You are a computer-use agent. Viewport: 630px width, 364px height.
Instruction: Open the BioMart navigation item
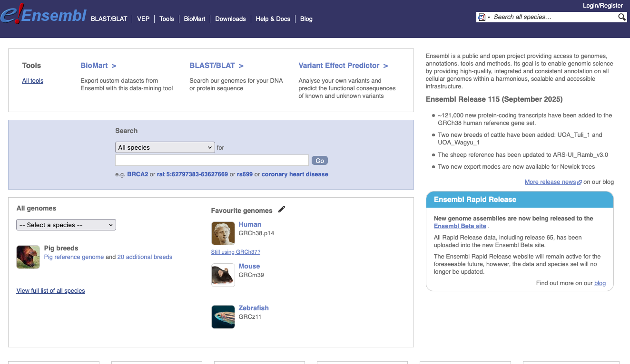(195, 19)
